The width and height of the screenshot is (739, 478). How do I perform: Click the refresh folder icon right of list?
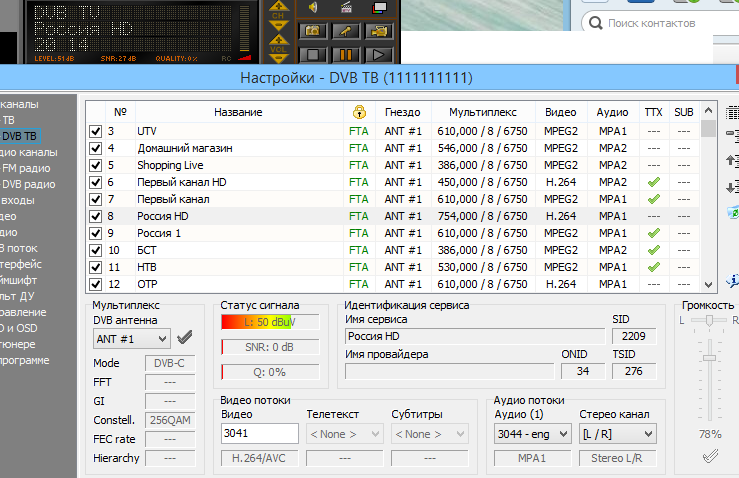click(x=731, y=209)
